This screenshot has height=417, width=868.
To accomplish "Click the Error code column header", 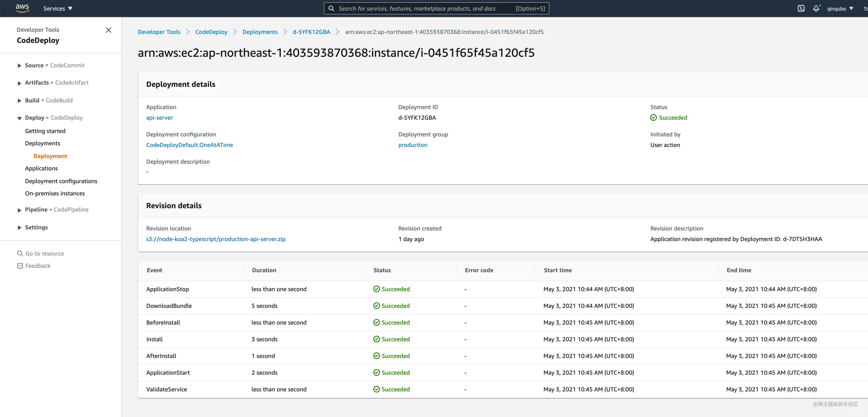I will coord(479,270).
